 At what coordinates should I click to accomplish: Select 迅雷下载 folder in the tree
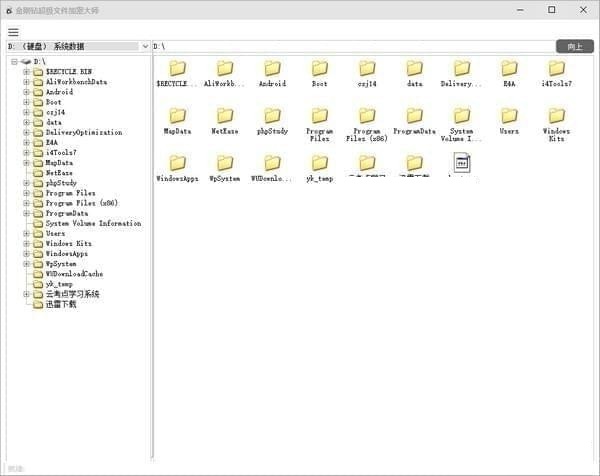pos(60,304)
